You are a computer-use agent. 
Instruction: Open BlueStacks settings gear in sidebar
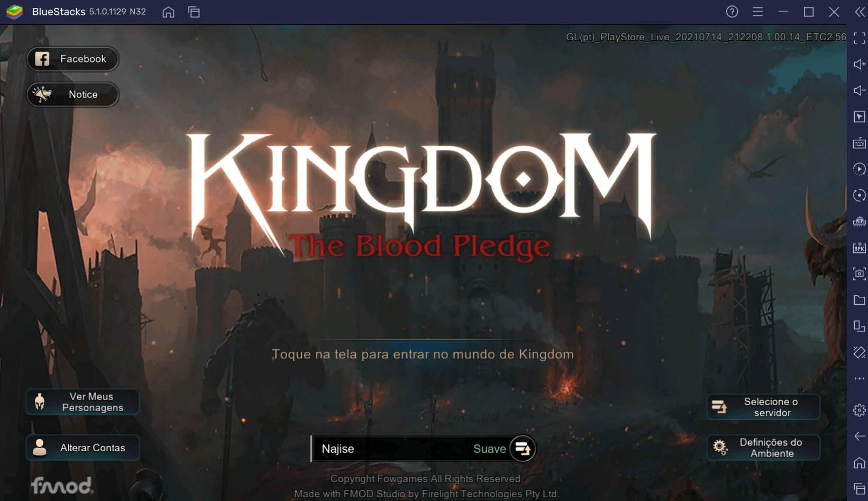tap(860, 410)
